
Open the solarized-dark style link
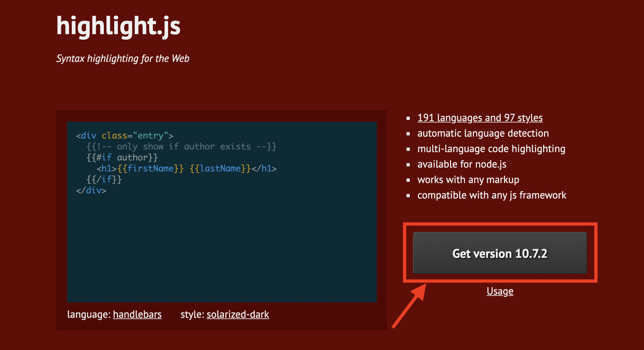(238, 314)
